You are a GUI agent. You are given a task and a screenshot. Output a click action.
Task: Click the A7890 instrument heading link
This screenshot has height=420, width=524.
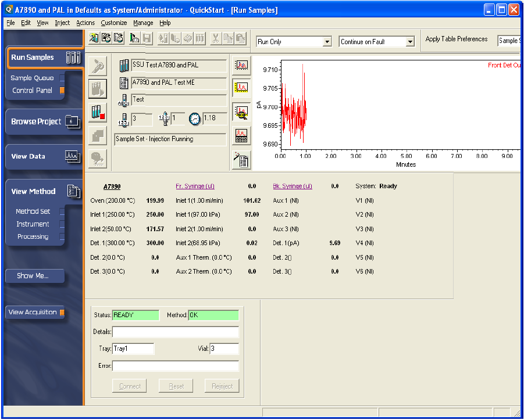112,186
